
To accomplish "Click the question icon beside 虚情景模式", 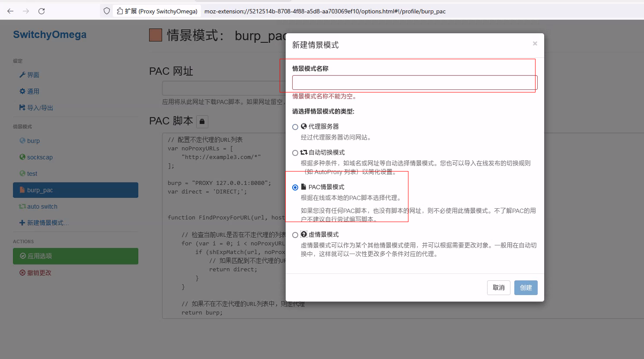I will click(304, 234).
